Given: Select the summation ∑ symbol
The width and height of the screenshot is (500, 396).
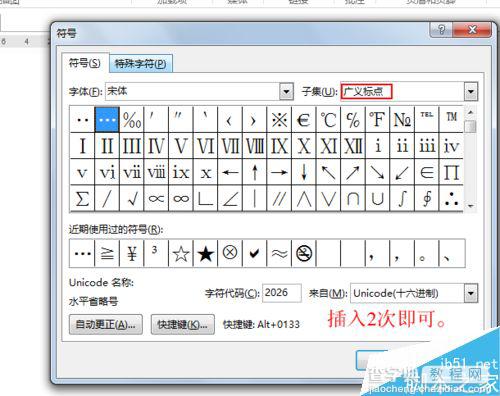Looking at the screenshot, I should [x=82, y=198].
